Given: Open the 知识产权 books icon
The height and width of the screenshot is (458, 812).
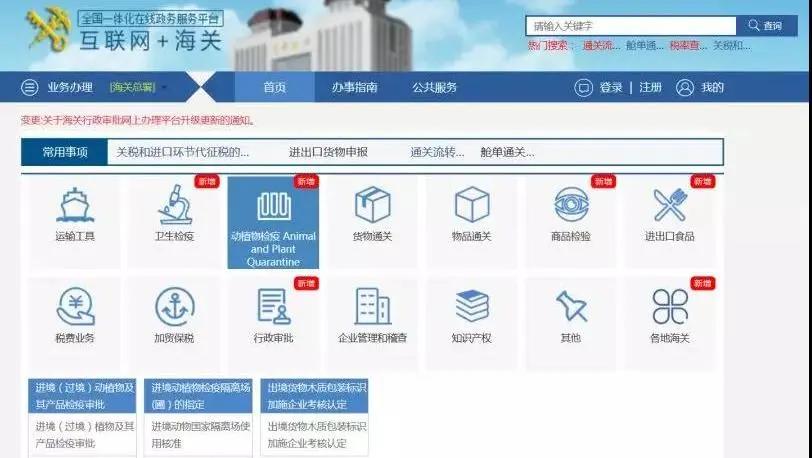Looking at the screenshot, I should point(472,306).
